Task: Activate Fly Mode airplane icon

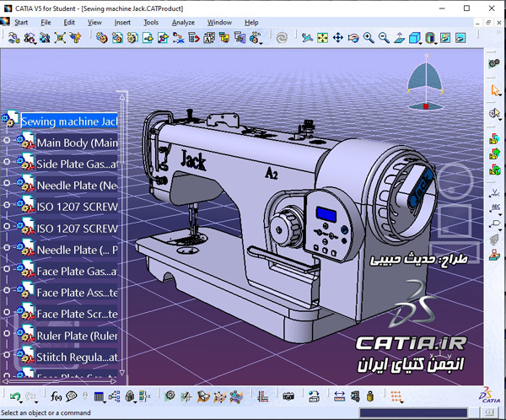Action: click(x=307, y=38)
